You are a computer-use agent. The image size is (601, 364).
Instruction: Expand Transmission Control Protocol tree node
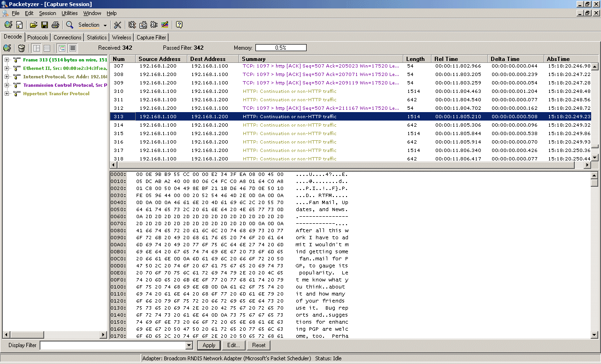tap(7, 85)
